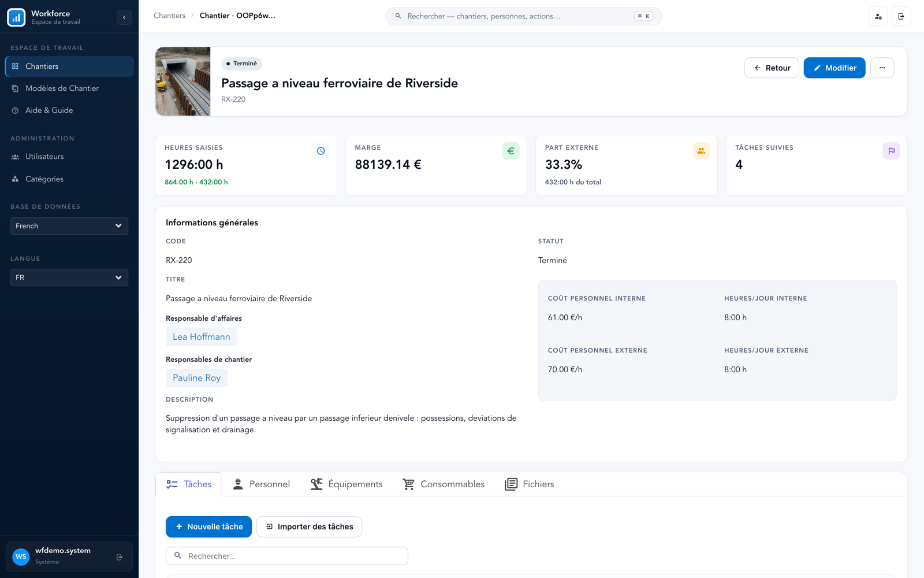Open the FR language dropdown
924x578 pixels.
69,277
